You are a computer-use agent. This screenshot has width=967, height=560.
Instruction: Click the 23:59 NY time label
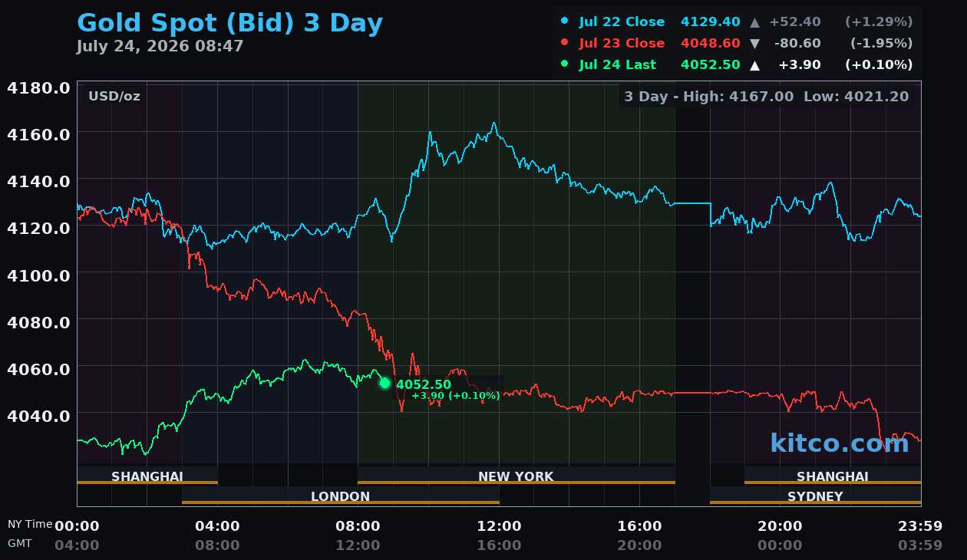pos(920,525)
